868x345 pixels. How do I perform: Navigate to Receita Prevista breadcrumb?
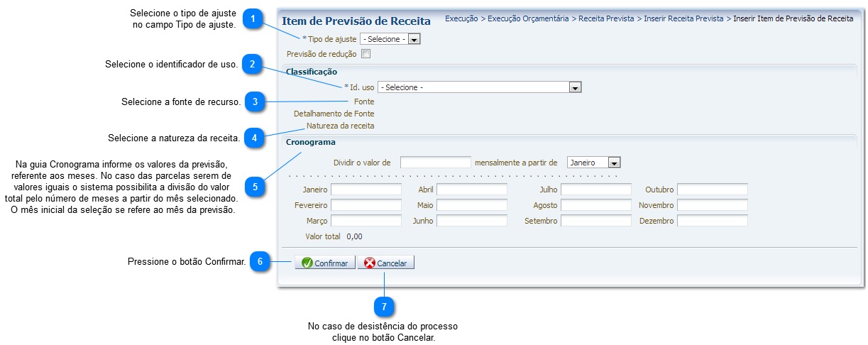click(606, 19)
